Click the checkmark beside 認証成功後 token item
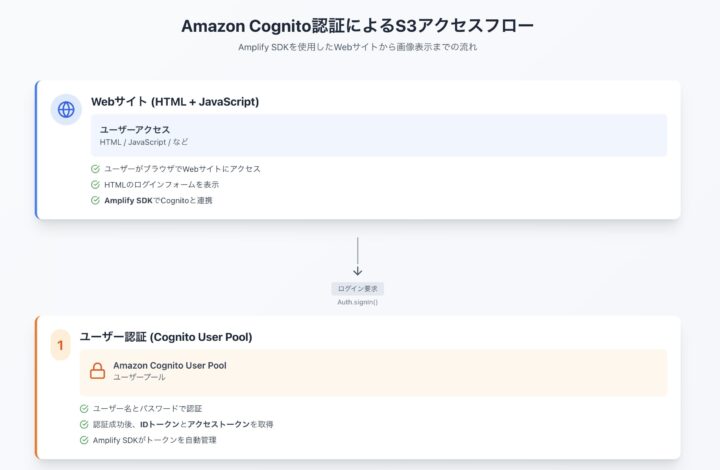This screenshot has height=470, width=720. pyautogui.click(x=84, y=424)
